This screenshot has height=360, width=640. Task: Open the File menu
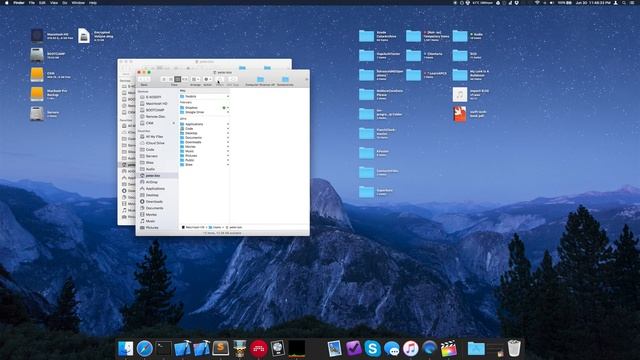32,2
